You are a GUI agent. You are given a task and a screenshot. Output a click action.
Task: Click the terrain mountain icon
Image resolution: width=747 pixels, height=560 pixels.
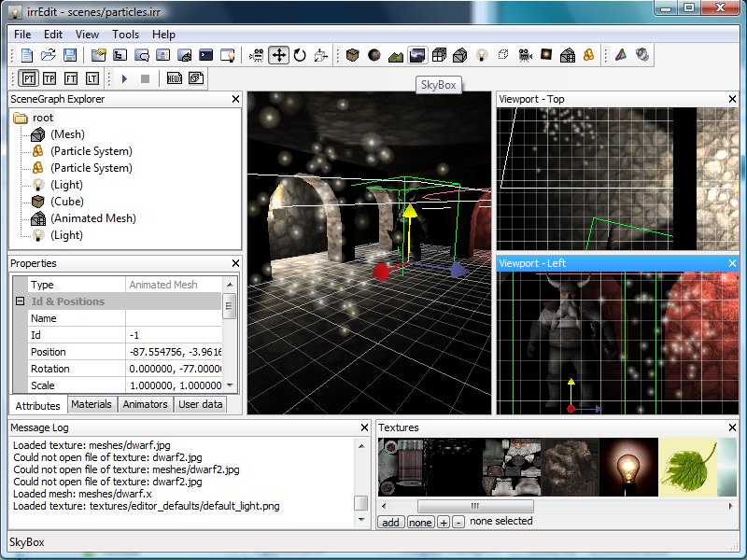396,55
